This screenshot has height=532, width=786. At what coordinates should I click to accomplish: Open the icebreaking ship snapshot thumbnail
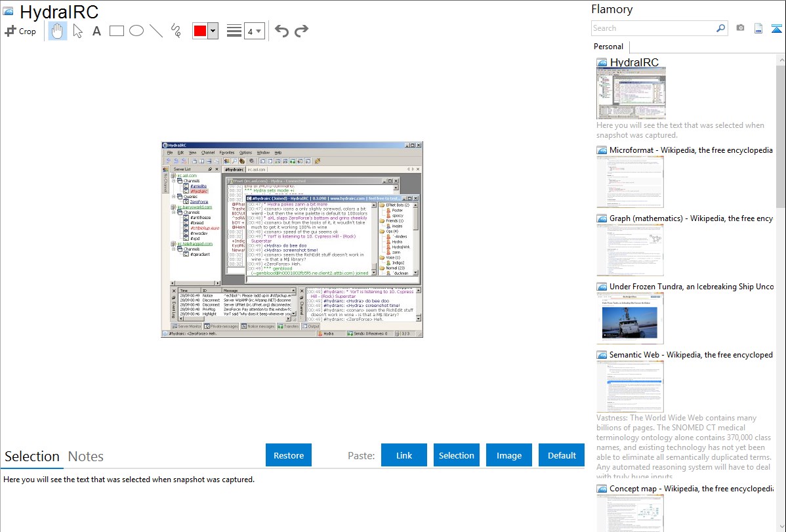click(x=630, y=318)
